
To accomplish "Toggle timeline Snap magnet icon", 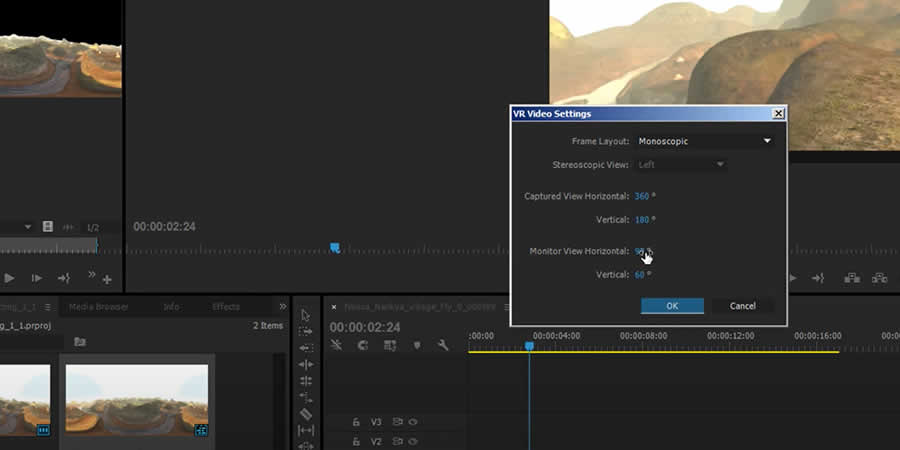I will pyautogui.click(x=363, y=346).
